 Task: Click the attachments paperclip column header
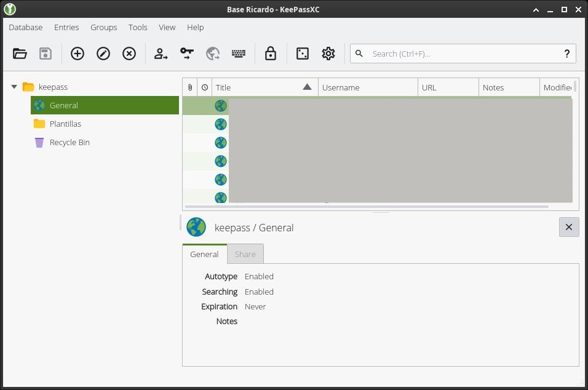coord(190,87)
